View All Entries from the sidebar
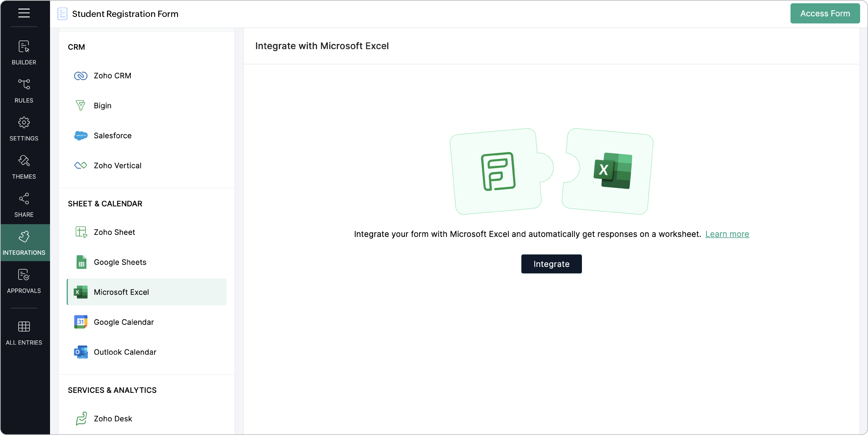The image size is (868, 435). pos(24,333)
